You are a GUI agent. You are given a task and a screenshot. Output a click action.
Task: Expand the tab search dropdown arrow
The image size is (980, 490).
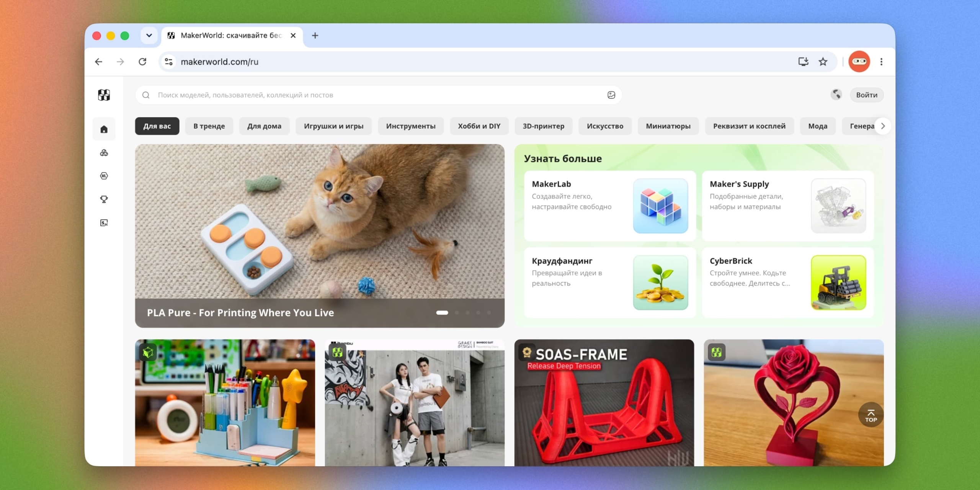tap(149, 36)
